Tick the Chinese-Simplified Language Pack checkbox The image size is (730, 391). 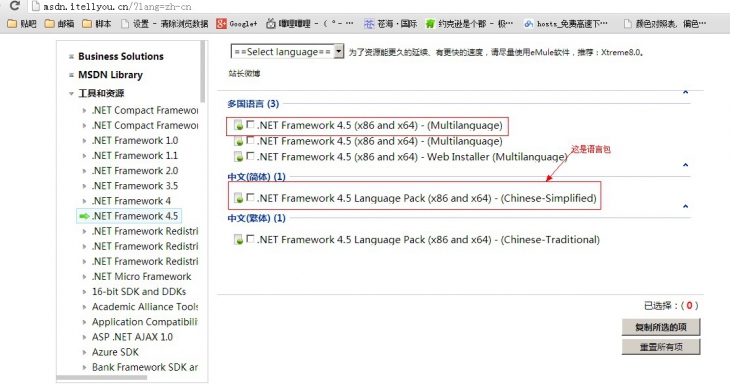[x=250, y=197]
